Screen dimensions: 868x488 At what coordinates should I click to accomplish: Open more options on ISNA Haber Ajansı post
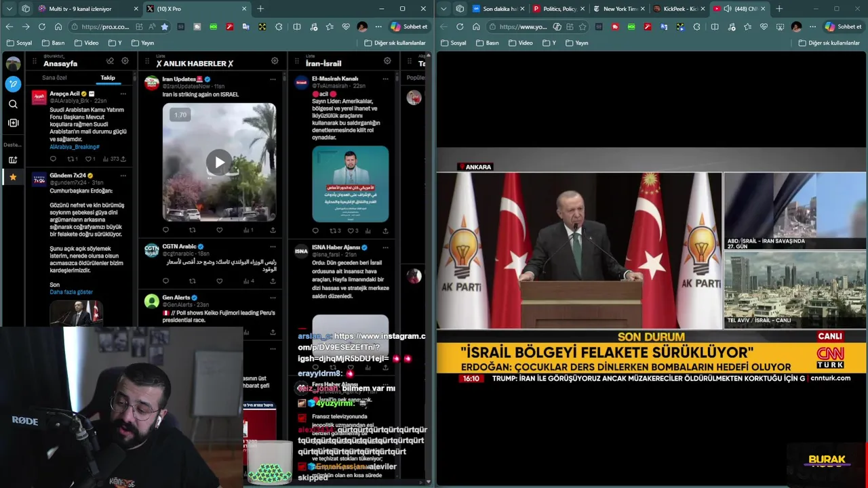pos(385,247)
